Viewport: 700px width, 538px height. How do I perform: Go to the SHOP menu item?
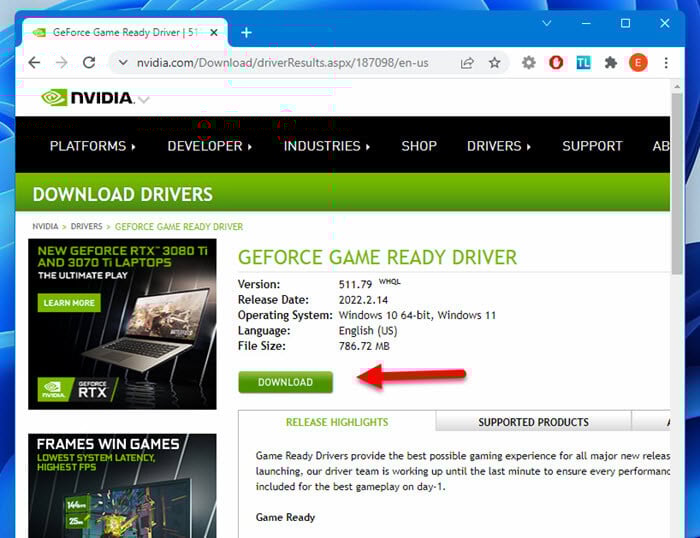pyautogui.click(x=419, y=146)
